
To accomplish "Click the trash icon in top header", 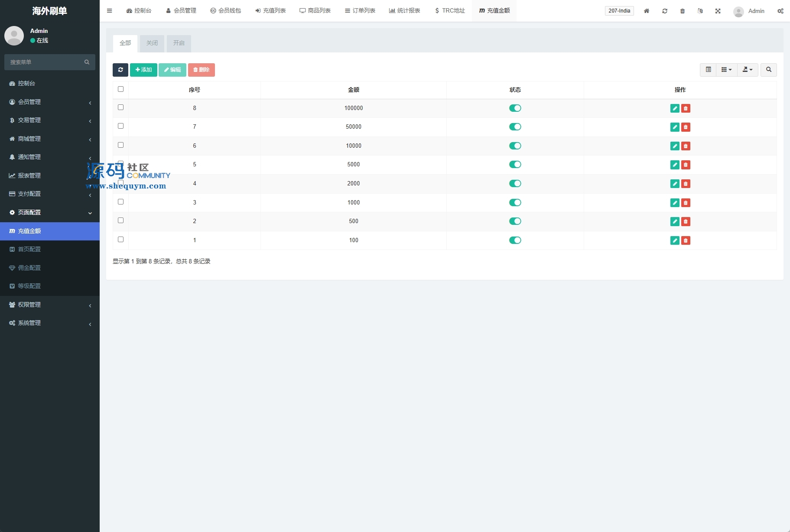I will (682, 11).
